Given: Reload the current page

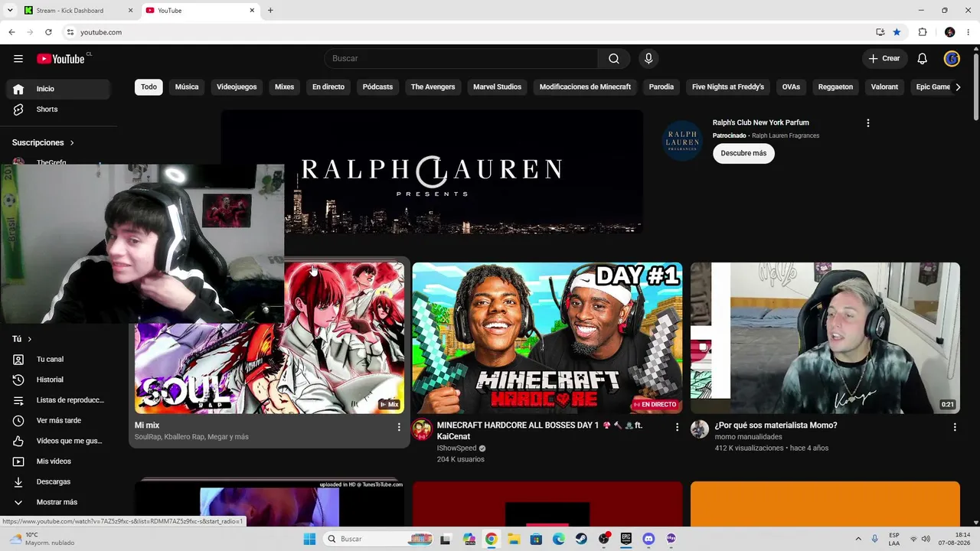Looking at the screenshot, I should point(48,32).
